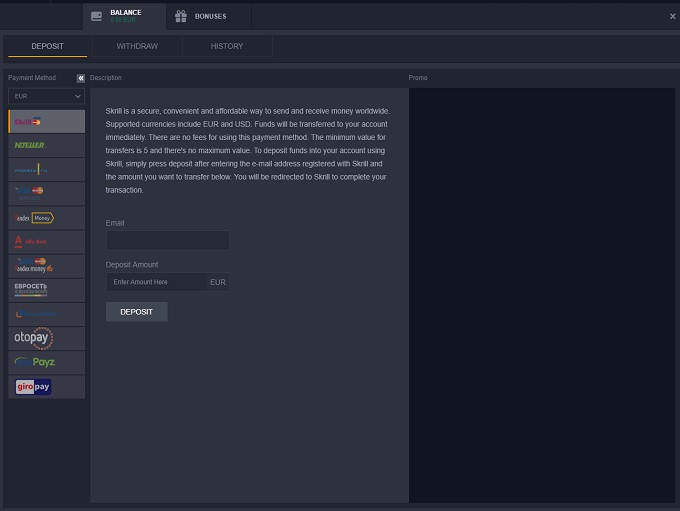Image resolution: width=680 pixels, height=511 pixels.
Task: Close the cashier dialog
Action: 673,16
